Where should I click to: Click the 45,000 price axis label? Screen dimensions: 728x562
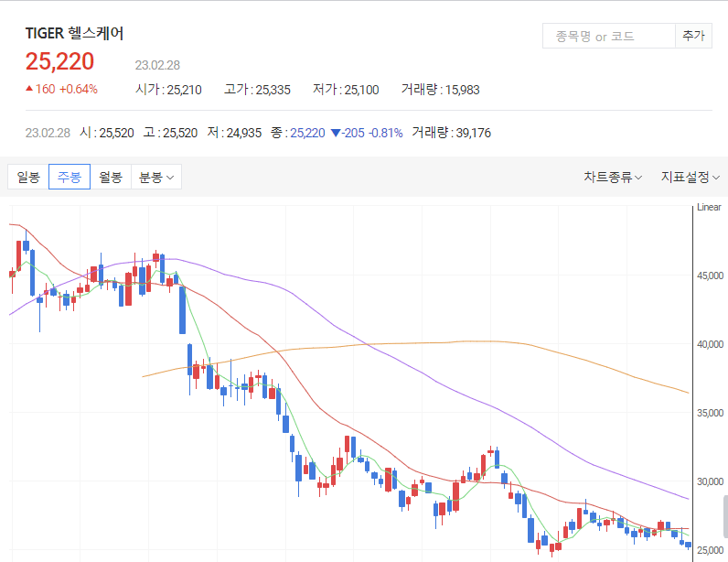pyautogui.click(x=710, y=276)
